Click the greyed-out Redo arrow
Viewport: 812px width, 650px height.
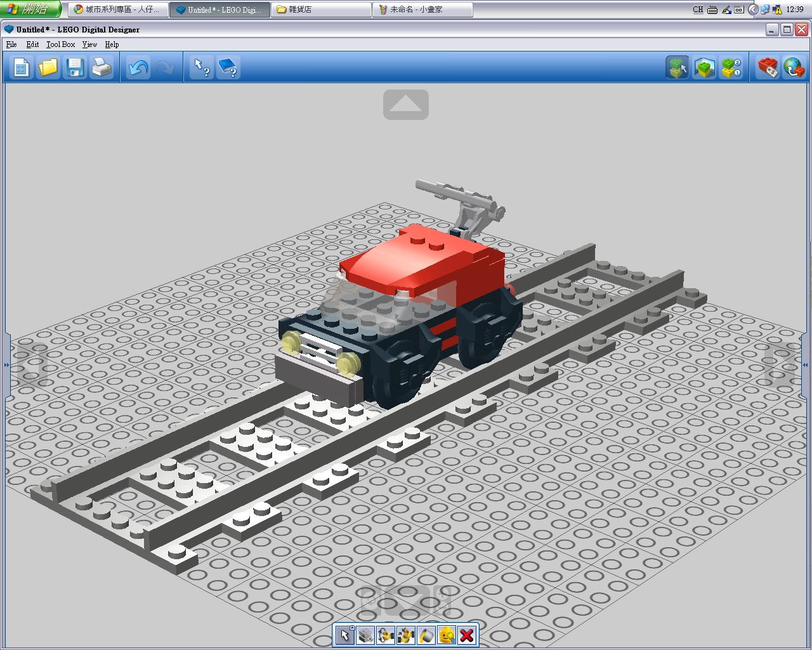tap(164, 67)
